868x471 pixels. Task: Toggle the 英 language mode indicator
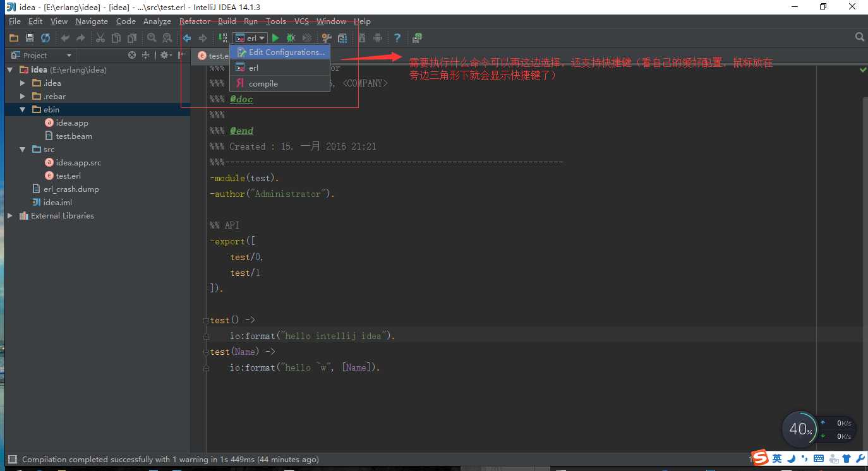click(777, 458)
